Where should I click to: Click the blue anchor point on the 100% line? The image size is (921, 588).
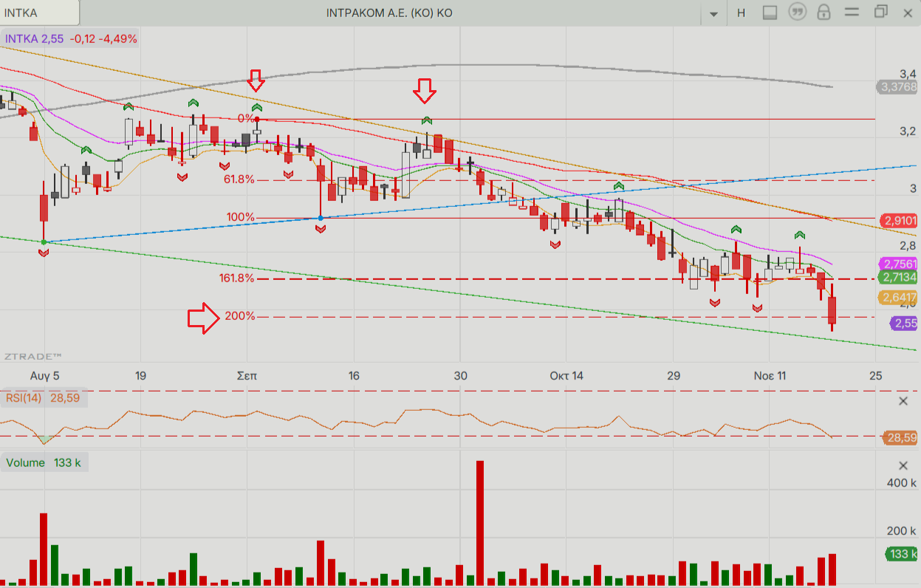(320, 218)
